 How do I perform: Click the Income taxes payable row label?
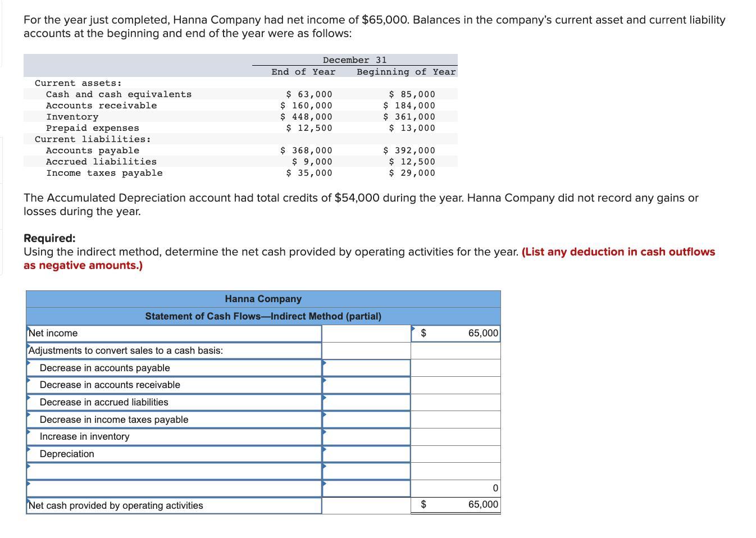point(104,173)
